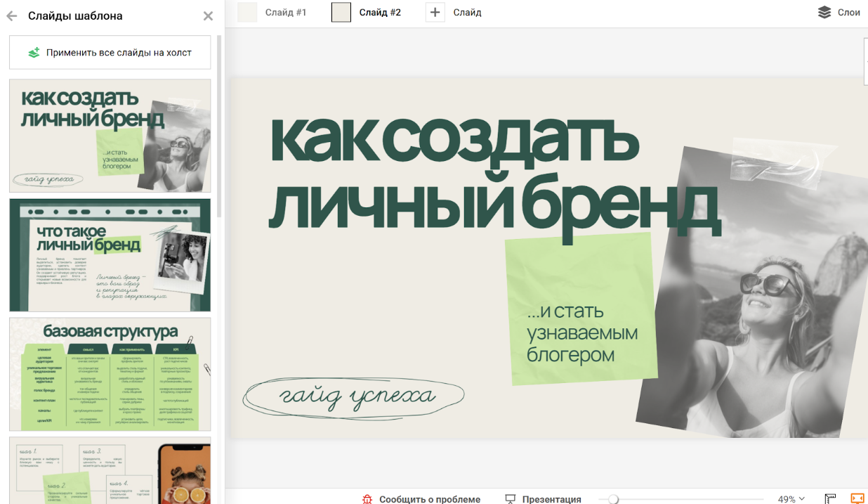The height and width of the screenshot is (504, 868).
Task: Switch to Слайд #2 tab
Action: tap(367, 13)
